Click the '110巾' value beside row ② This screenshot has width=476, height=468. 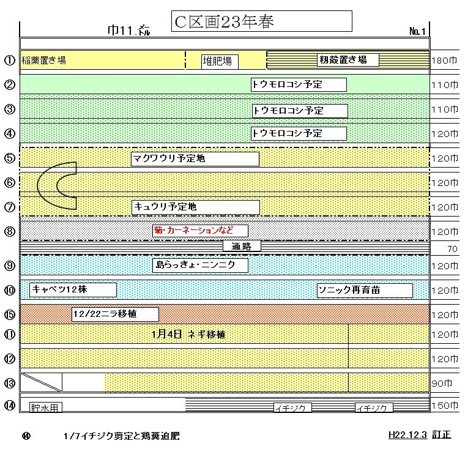pos(445,84)
